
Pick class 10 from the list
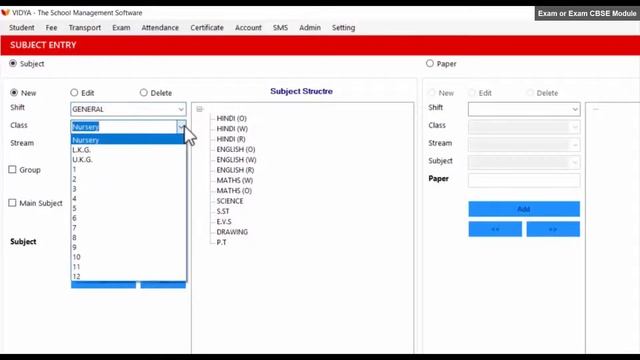coord(128,257)
